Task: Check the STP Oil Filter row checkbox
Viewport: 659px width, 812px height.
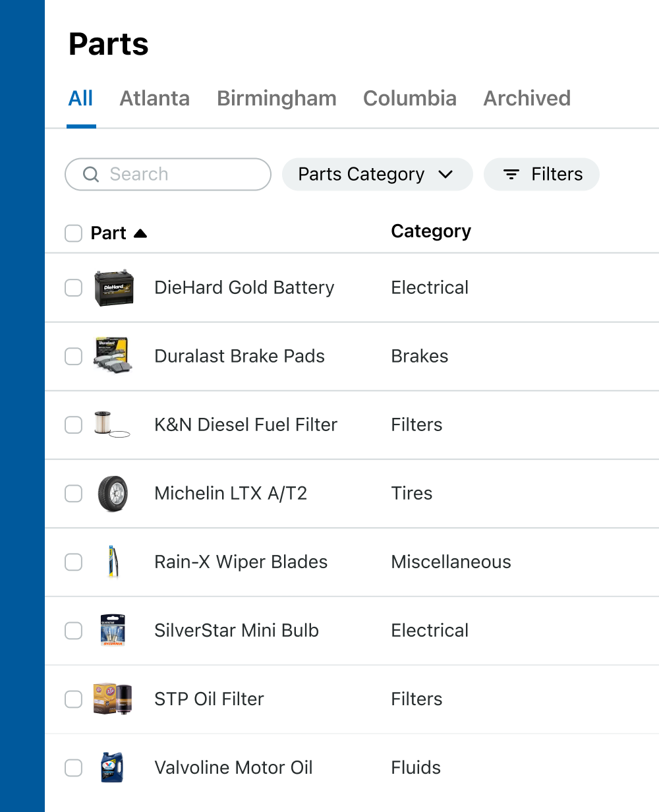Action: tap(73, 699)
